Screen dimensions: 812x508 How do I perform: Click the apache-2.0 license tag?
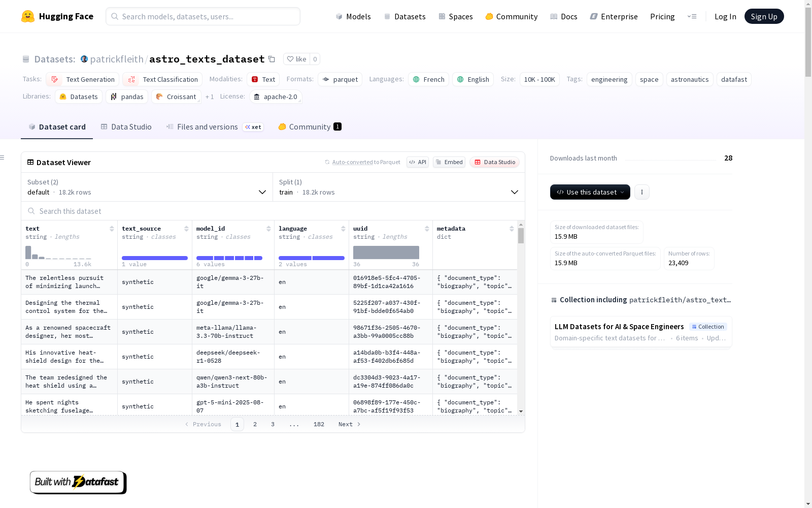(276, 97)
